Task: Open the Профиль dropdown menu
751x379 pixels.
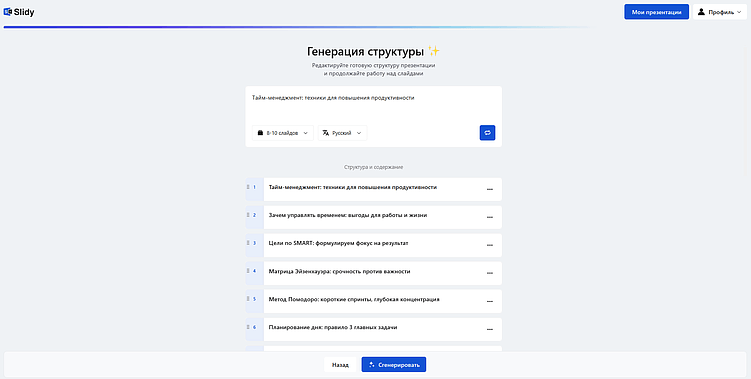Action: (719, 12)
